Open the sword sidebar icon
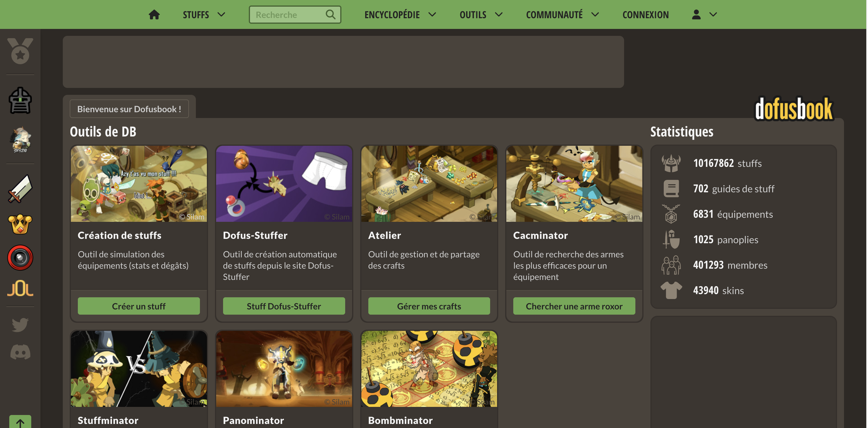The height and width of the screenshot is (428, 868). pyautogui.click(x=20, y=189)
